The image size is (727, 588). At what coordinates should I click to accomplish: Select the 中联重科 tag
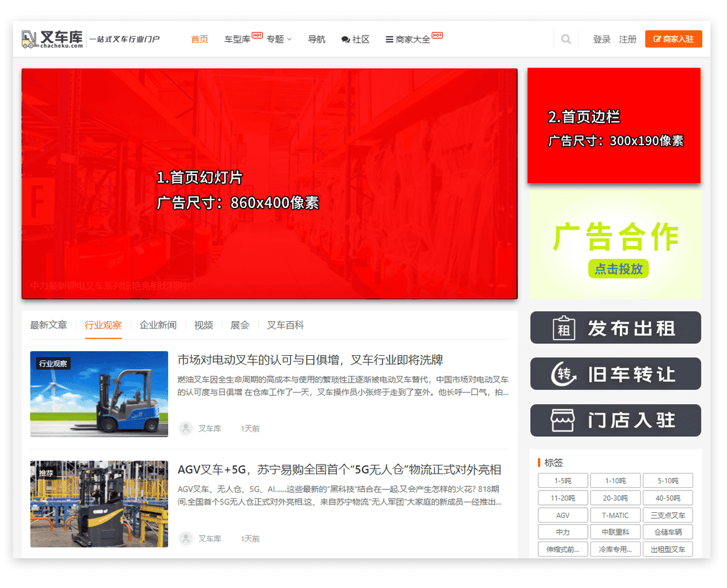point(615,532)
